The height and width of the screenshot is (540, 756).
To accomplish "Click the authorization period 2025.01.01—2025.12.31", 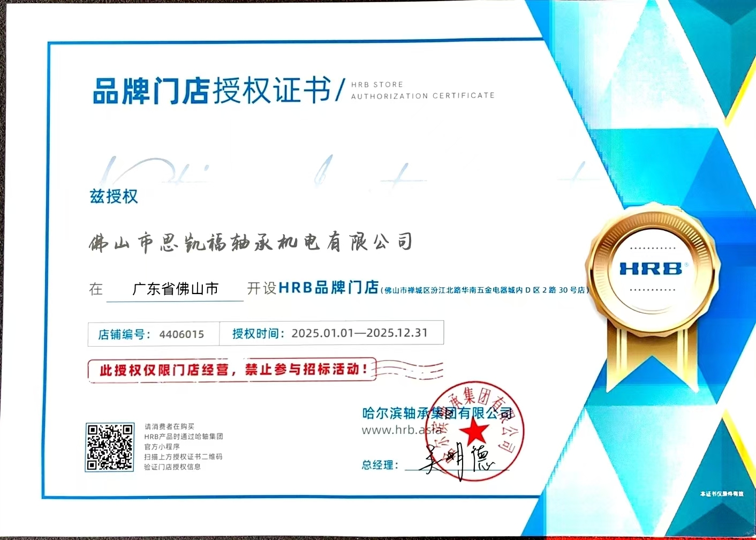I will point(331,333).
